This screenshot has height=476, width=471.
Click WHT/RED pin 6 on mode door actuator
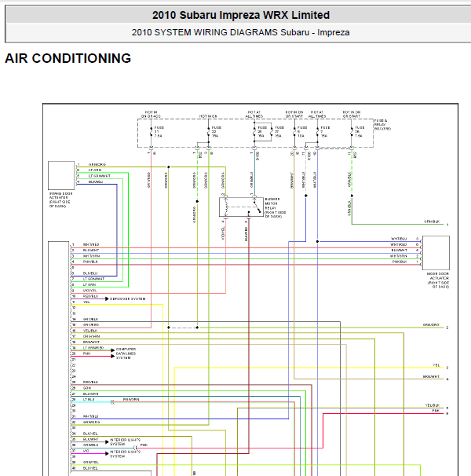tap(399, 244)
